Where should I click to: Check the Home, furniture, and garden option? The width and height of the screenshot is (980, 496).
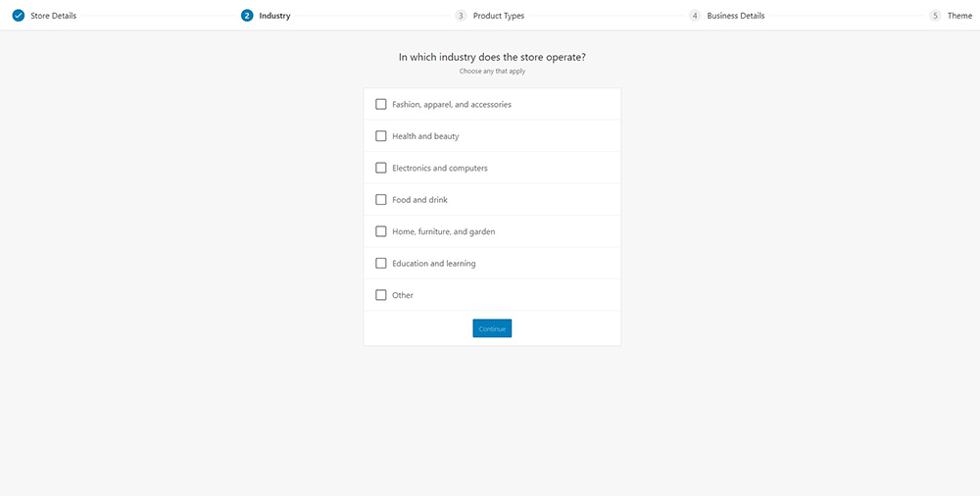click(x=381, y=231)
